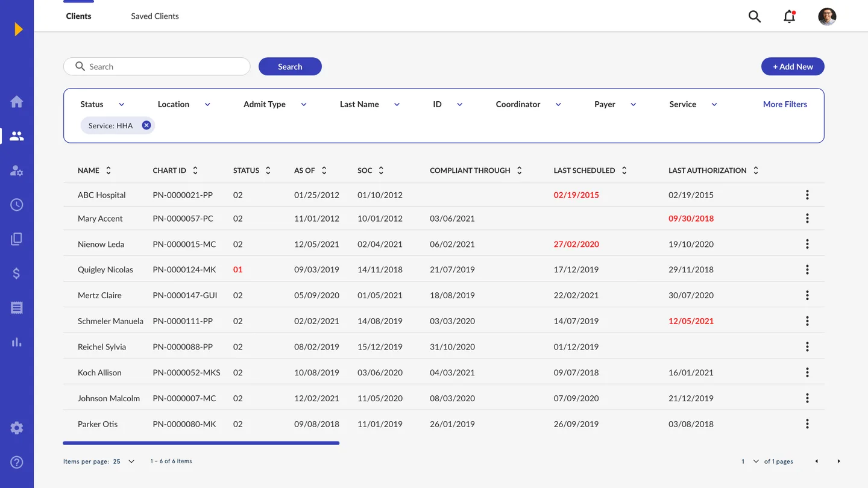868x488 pixels.
Task: Select the Clients tab
Action: click(x=78, y=16)
